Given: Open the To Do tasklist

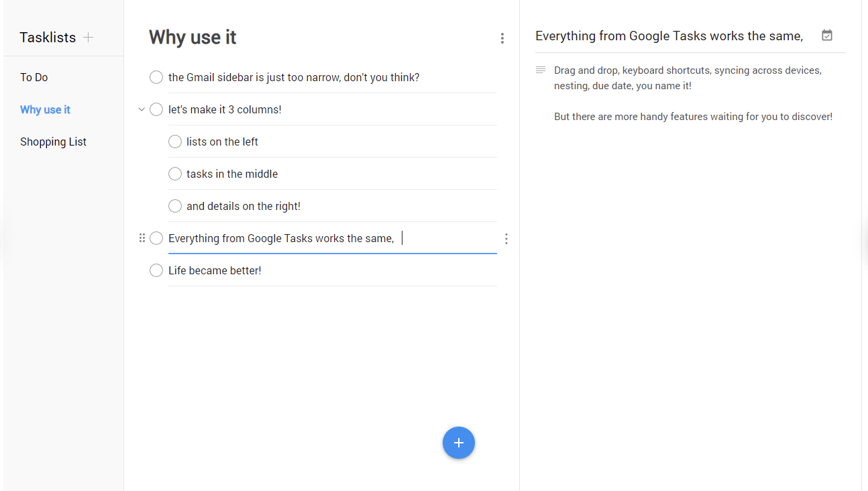Looking at the screenshot, I should click(x=34, y=77).
